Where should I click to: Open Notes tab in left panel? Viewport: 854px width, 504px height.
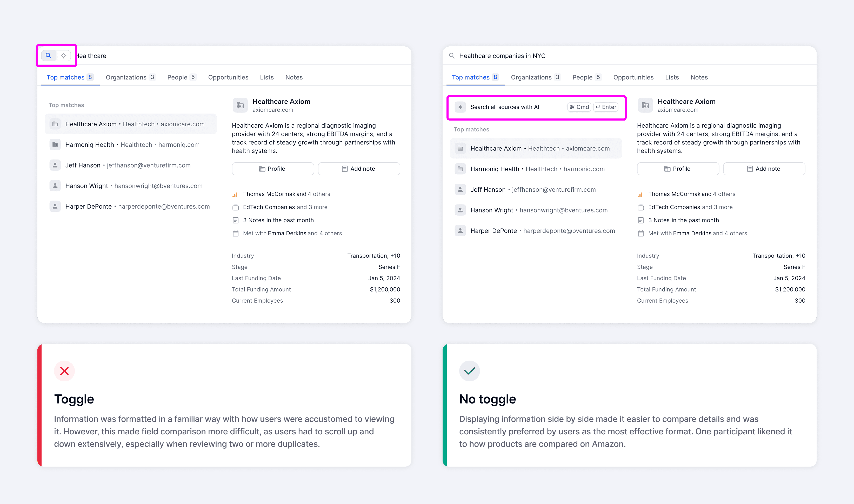pyautogui.click(x=294, y=77)
